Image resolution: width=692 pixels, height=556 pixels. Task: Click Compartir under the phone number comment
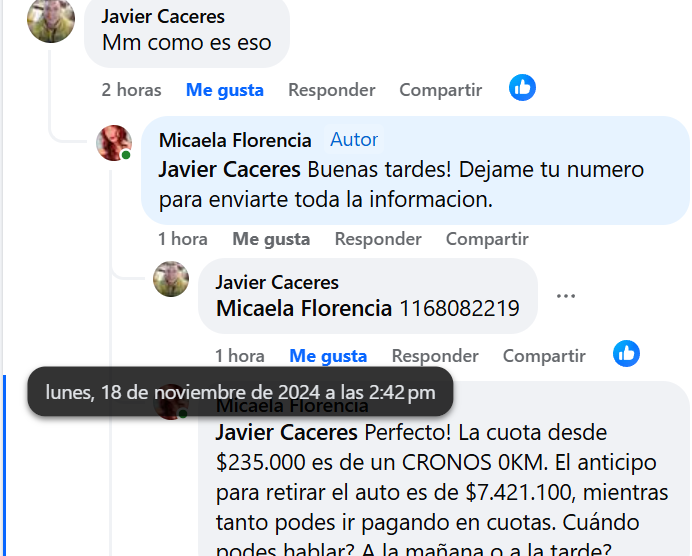pyautogui.click(x=544, y=356)
